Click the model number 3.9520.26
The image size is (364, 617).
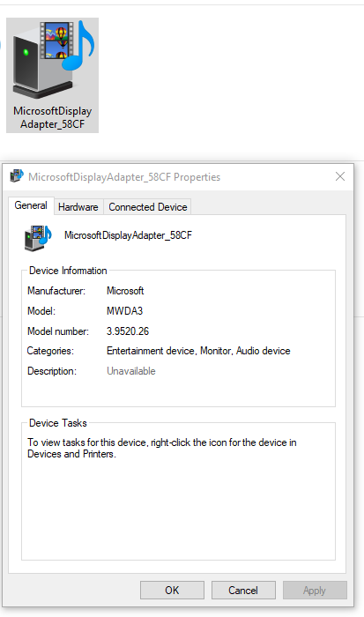pos(128,331)
